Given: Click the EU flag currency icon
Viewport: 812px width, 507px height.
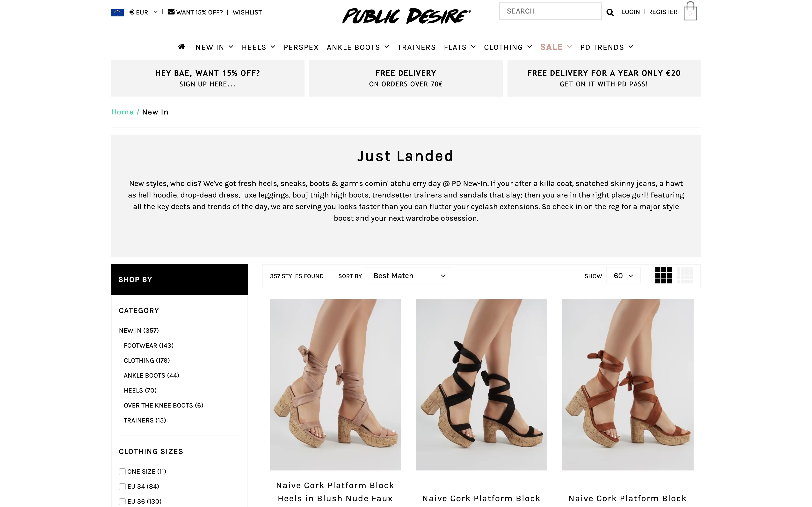Looking at the screenshot, I should 117,13.
